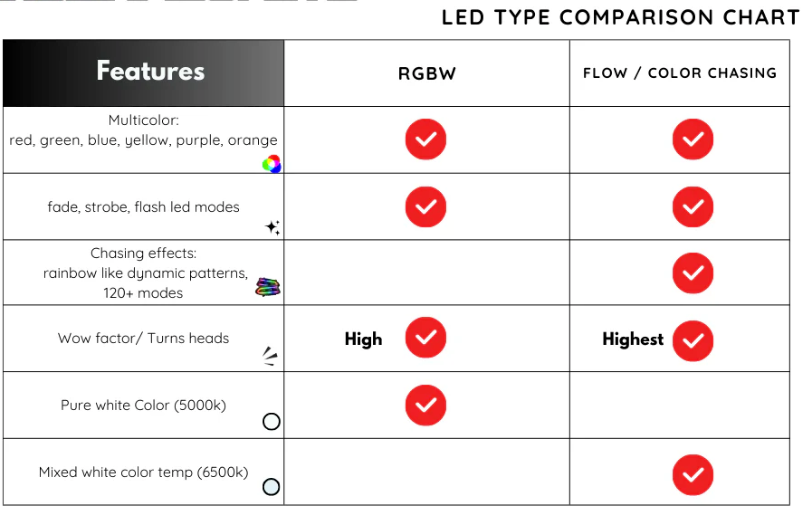Select the RGBW column header

pyautogui.click(x=427, y=74)
